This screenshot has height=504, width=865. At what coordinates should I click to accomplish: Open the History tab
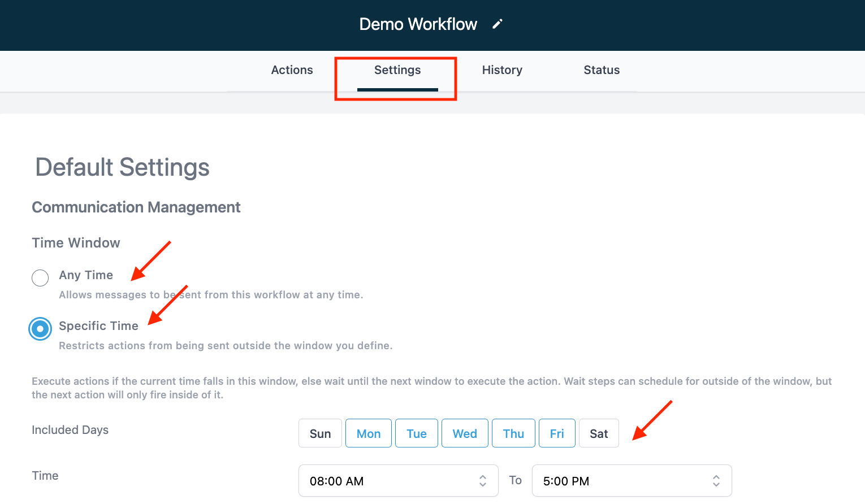(502, 70)
